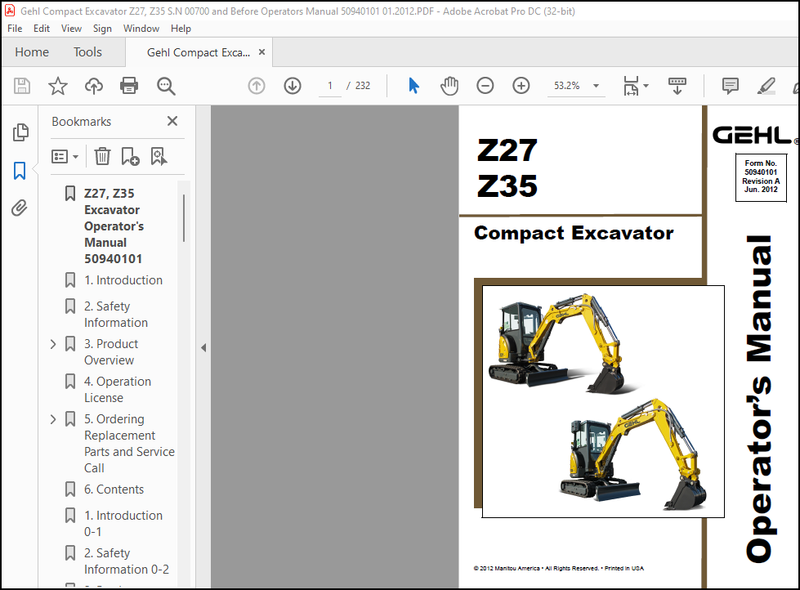Expand the Product Overview bookmark
The width and height of the screenshot is (800, 590).
click(53, 343)
